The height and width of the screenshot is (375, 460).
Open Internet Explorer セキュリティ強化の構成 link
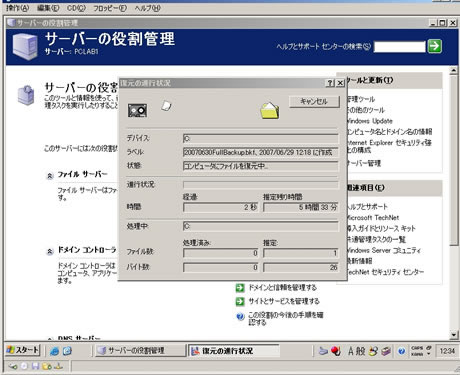pyautogui.click(x=389, y=146)
